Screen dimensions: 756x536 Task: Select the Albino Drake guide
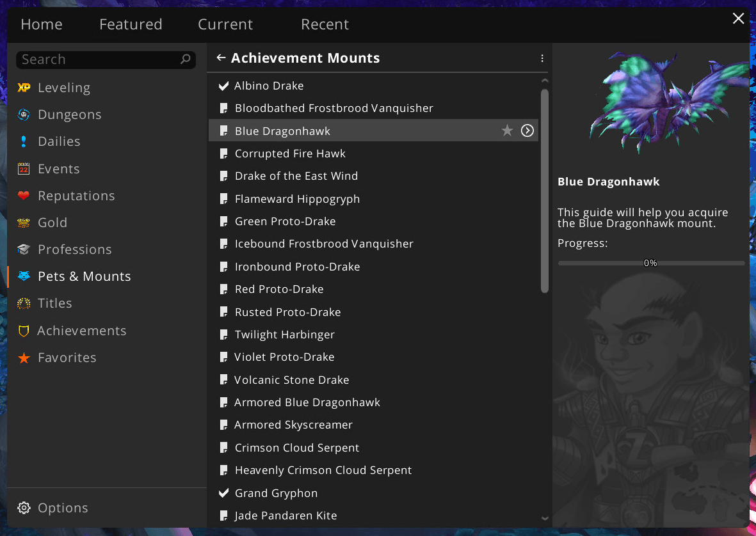(x=374, y=86)
